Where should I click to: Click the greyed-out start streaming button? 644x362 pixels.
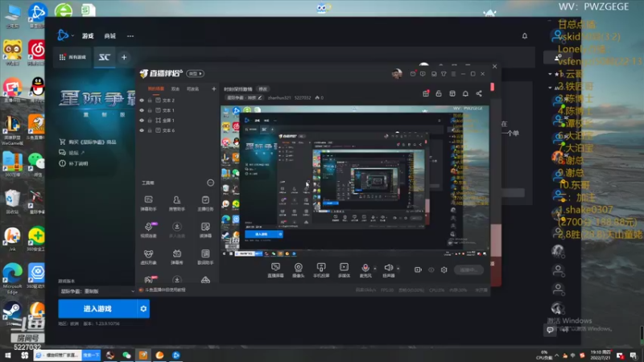[x=469, y=269]
